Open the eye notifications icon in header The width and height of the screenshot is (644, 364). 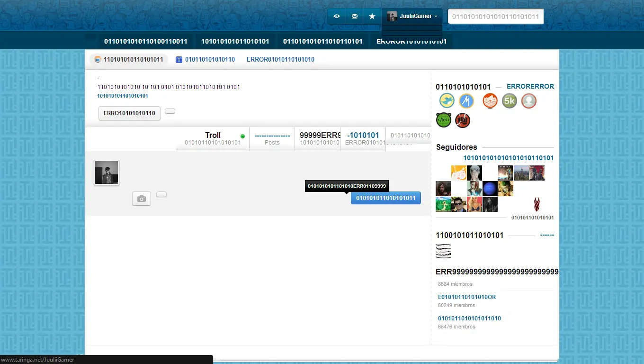pos(337,16)
